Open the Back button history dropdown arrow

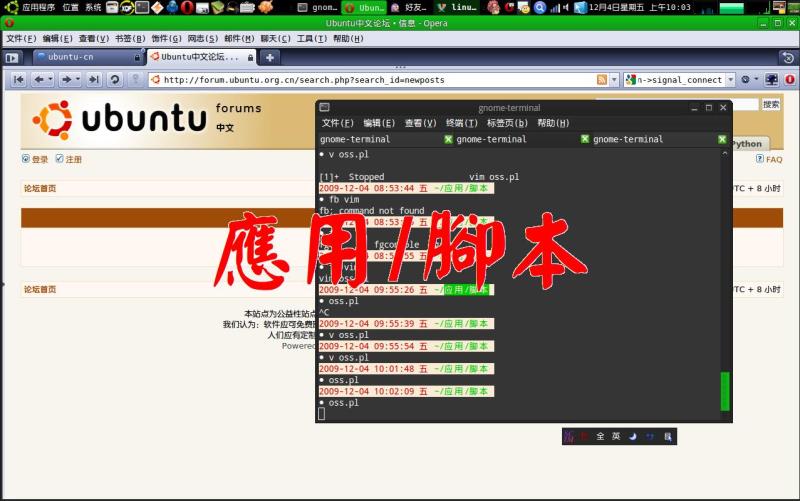click(x=51, y=80)
